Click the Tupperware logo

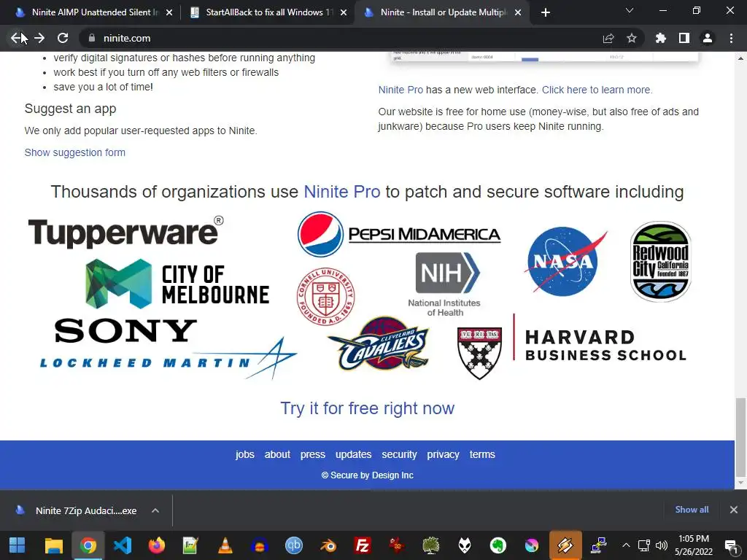point(125,233)
